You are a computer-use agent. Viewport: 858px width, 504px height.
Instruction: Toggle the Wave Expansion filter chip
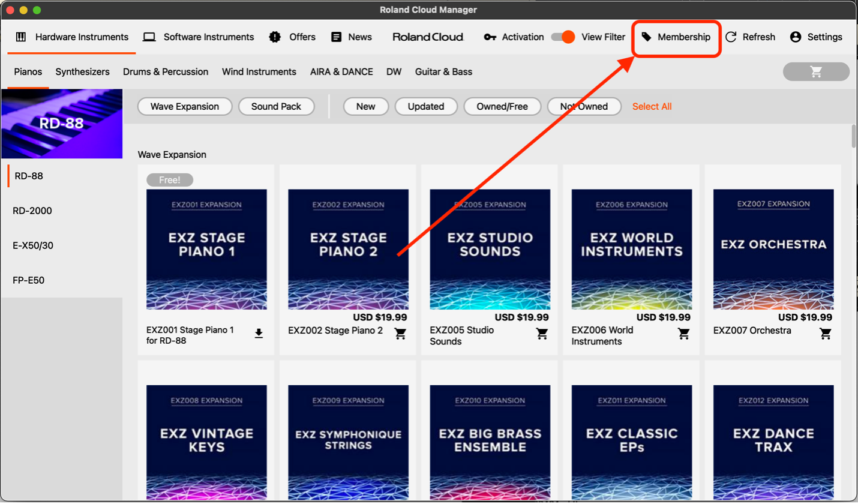pyautogui.click(x=185, y=106)
